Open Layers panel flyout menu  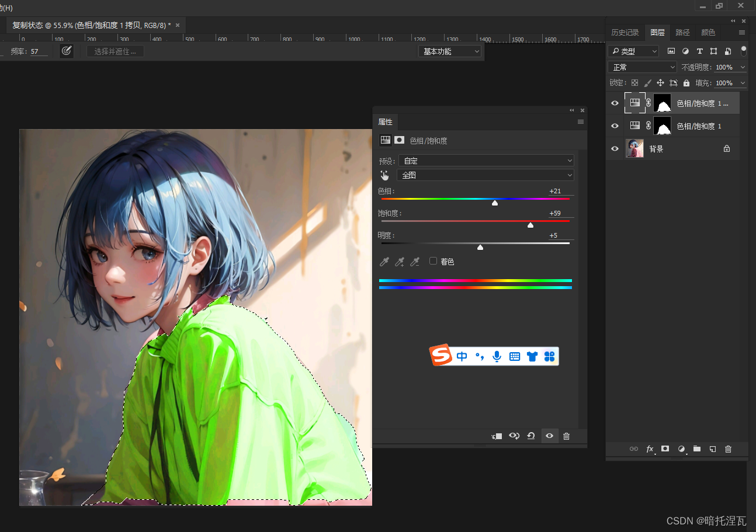coord(742,33)
